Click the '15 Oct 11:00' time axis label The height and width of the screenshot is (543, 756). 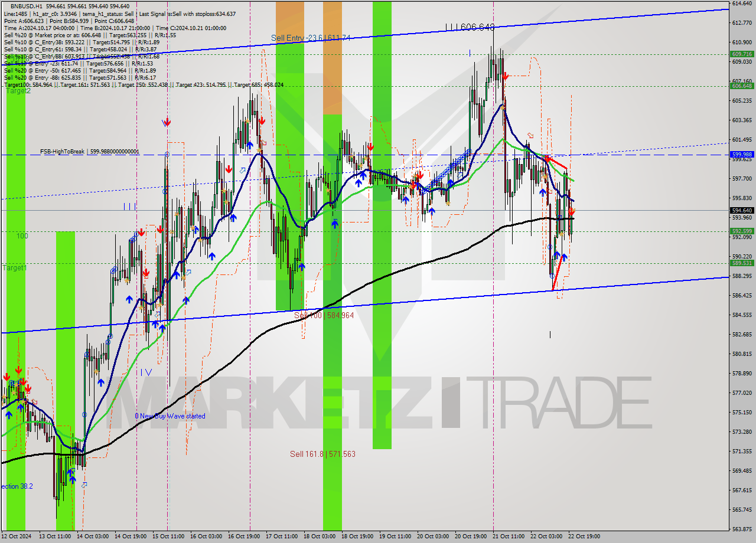click(168, 537)
